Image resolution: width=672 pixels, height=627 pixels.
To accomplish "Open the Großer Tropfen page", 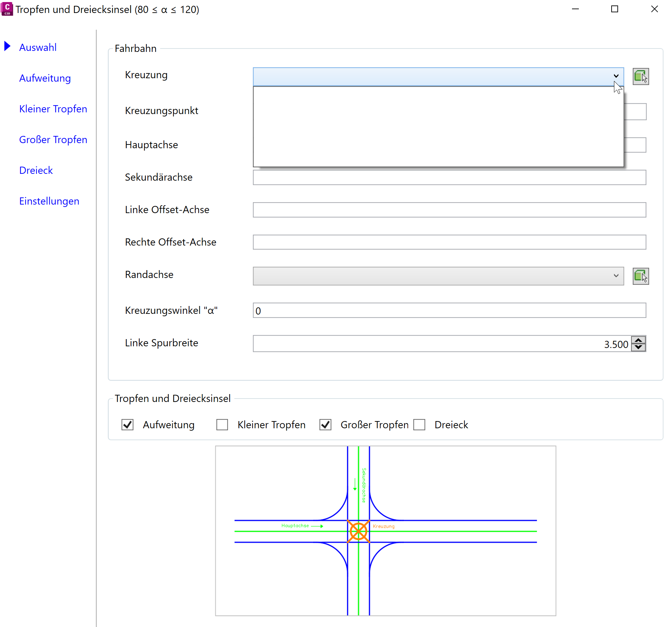I will (53, 140).
